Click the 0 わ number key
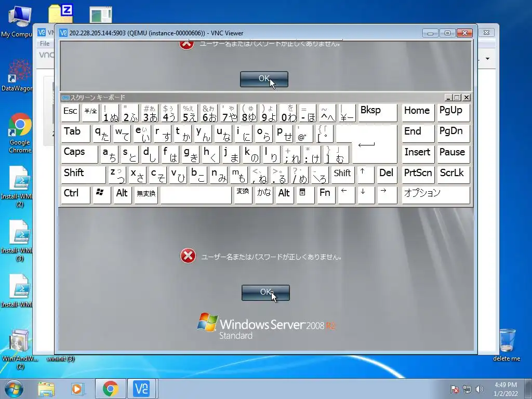The height and width of the screenshot is (399, 532). [288, 113]
